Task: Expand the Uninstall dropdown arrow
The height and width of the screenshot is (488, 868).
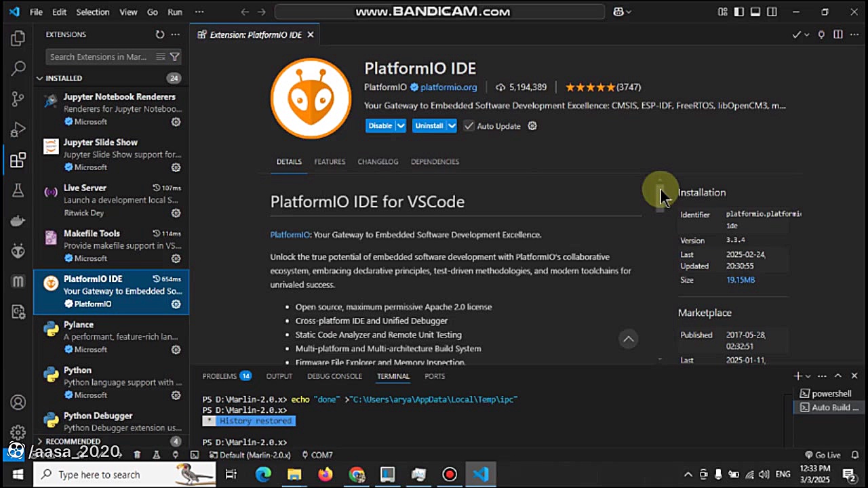Action: [452, 126]
